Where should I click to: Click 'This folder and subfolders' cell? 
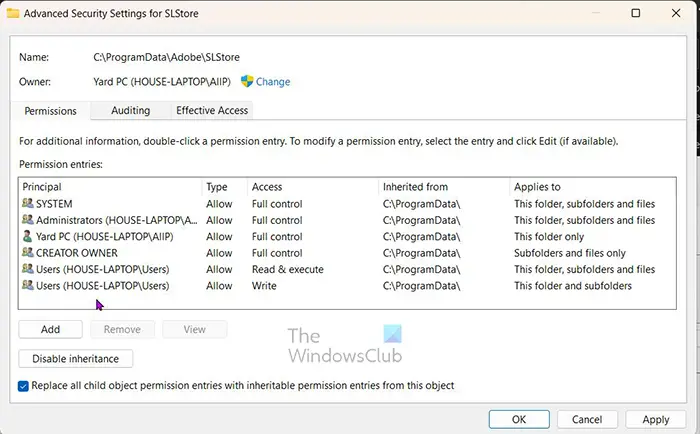[573, 286]
